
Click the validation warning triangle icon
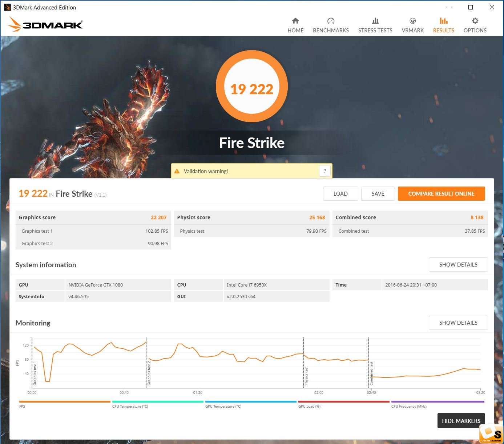177,171
